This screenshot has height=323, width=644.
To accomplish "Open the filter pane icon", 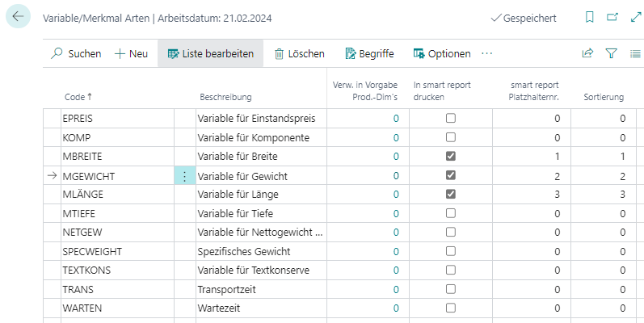I will [611, 53].
